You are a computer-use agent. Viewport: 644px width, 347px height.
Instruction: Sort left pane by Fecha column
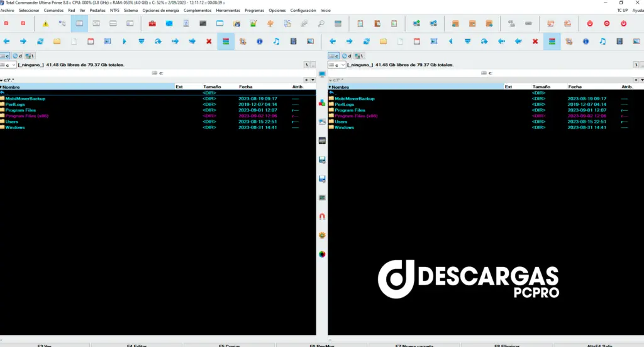pyautogui.click(x=246, y=87)
